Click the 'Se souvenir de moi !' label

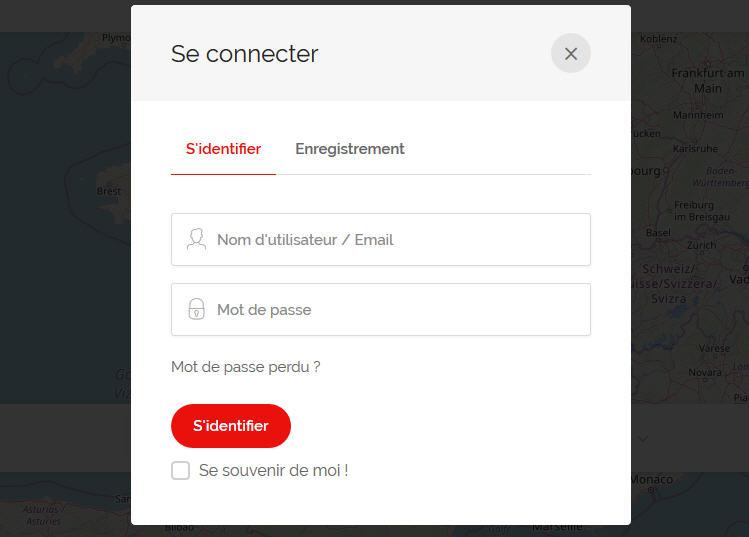pos(273,470)
